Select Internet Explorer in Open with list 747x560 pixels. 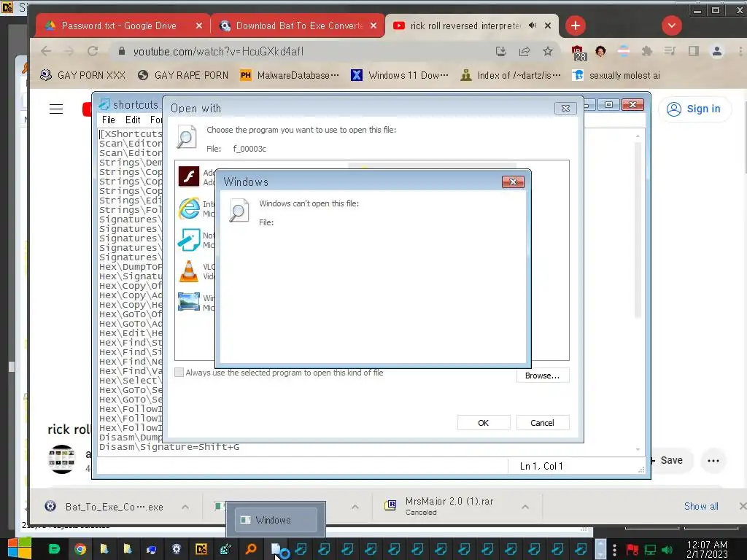[x=189, y=209]
